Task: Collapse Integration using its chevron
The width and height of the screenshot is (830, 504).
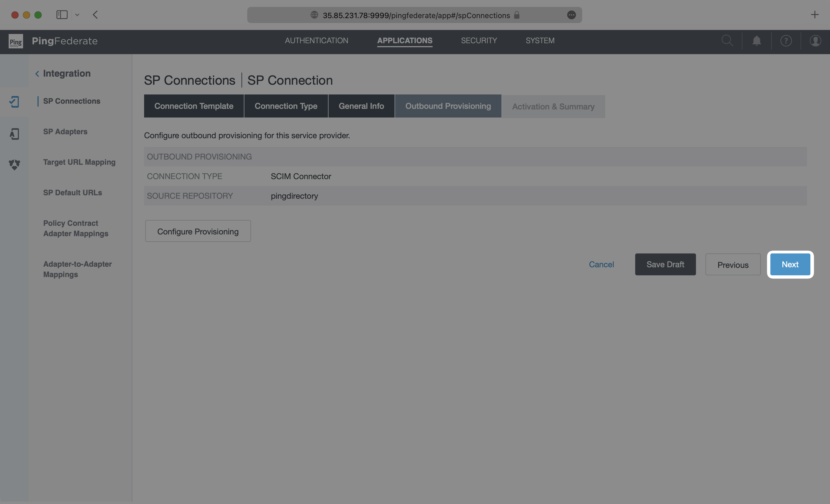Action: [x=37, y=73]
